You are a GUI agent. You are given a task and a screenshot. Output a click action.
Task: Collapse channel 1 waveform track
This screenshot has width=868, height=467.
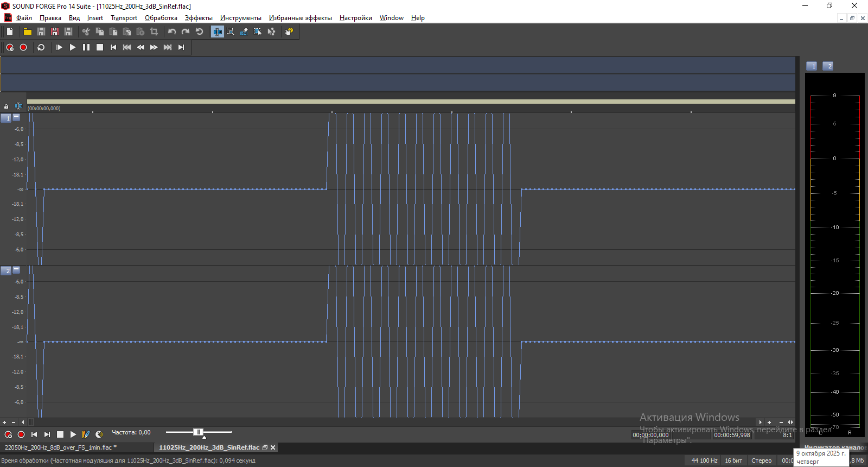tap(16, 117)
